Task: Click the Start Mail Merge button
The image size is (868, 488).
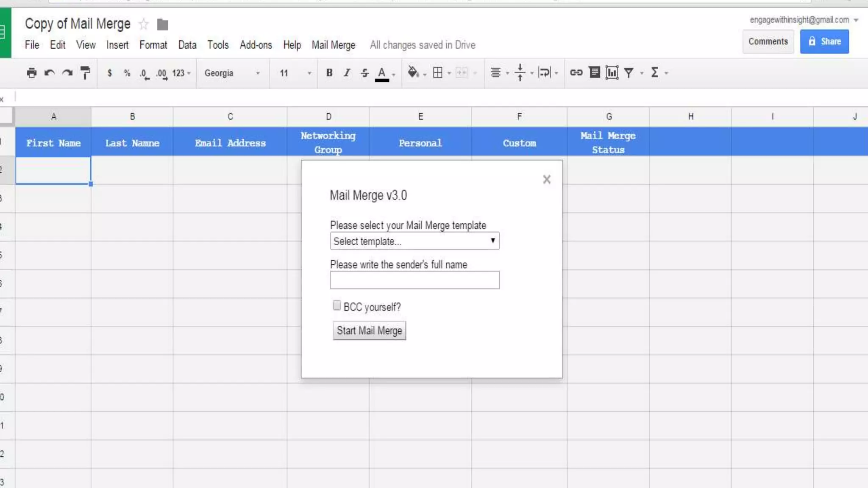Action: tap(369, 330)
